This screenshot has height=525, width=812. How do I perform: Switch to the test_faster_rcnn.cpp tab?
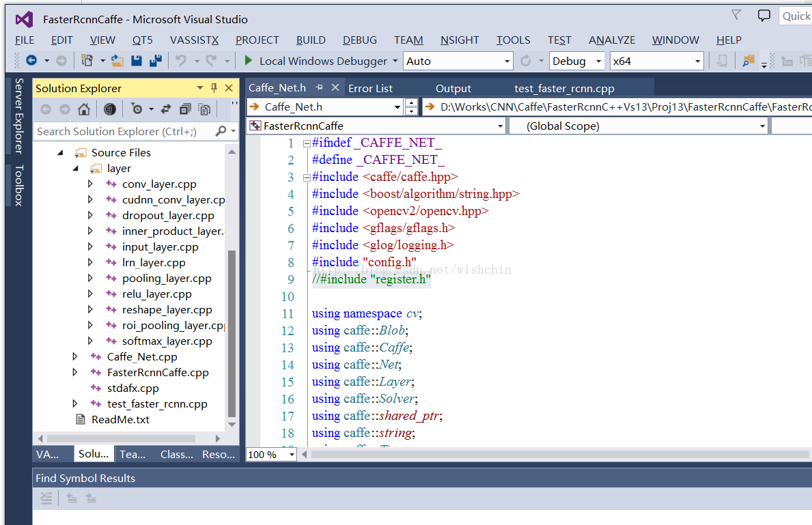pos(564,89)
